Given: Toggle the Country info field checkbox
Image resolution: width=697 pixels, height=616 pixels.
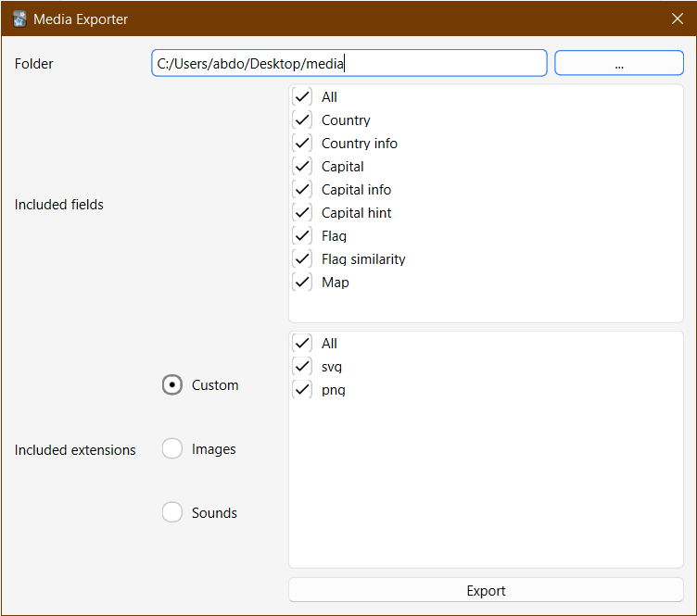Looking at the screenshot, I should point(302,143).
